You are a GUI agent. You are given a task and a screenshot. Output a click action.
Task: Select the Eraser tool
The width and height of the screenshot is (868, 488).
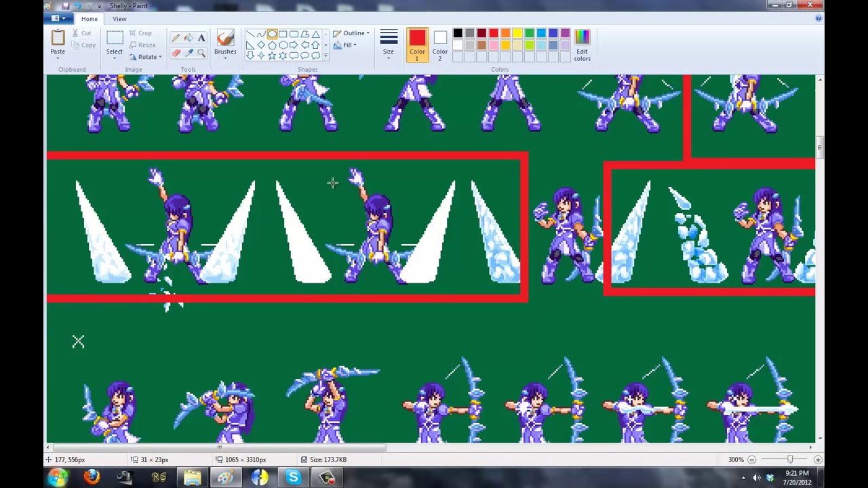coord(176,52)
